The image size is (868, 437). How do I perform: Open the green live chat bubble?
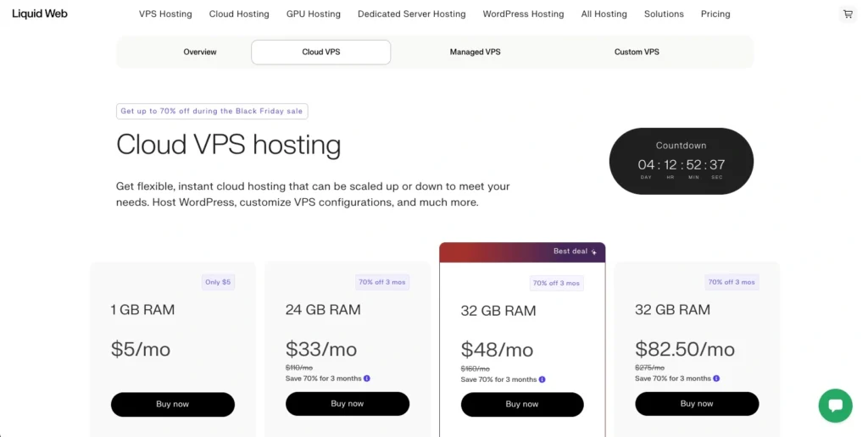pos(835,406)
